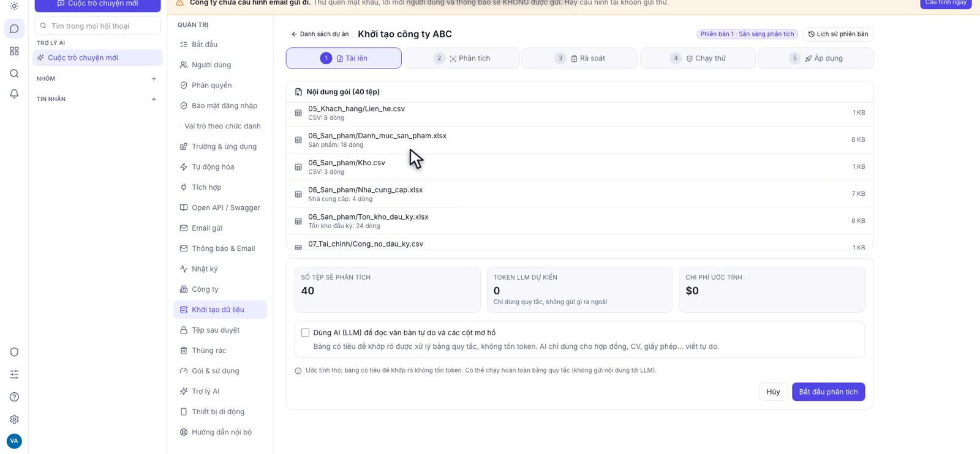Add a new group with NHÓM plus icon
980x454 pixels.
click(154, 79)
